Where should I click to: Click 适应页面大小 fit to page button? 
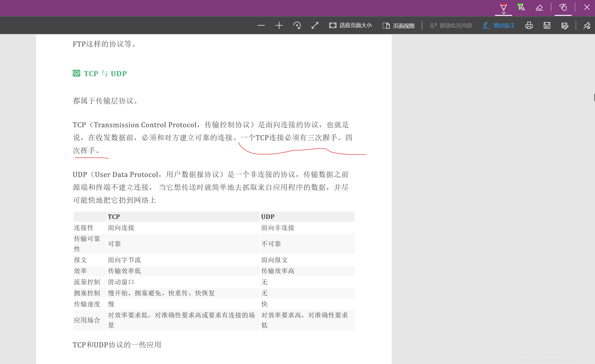350,26
